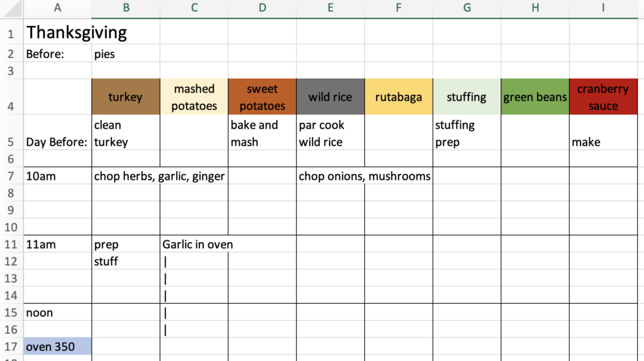The height and width of the screenshot is (361, 644).
Task: Select the orange sweet potatoes cell
Action: (262, 97)
